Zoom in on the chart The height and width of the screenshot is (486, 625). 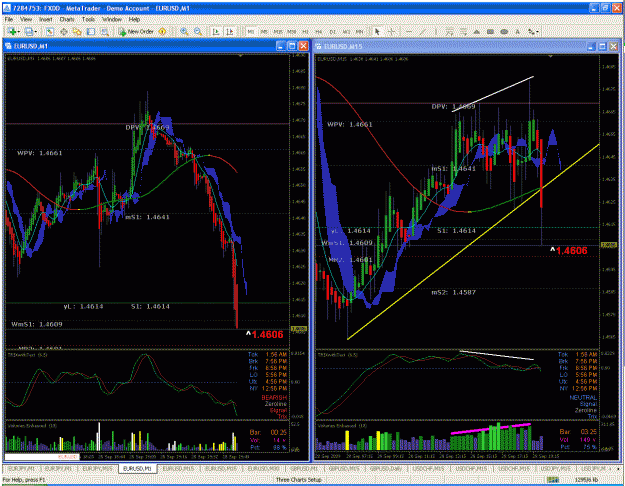click(x=184, y=31)
